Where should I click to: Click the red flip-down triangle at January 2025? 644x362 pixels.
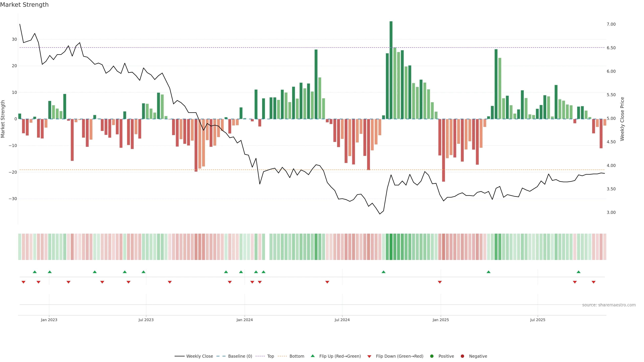[440, 282]
